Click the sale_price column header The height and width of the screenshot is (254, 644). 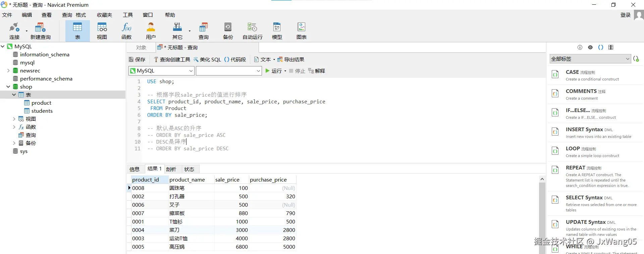[231, 180]
